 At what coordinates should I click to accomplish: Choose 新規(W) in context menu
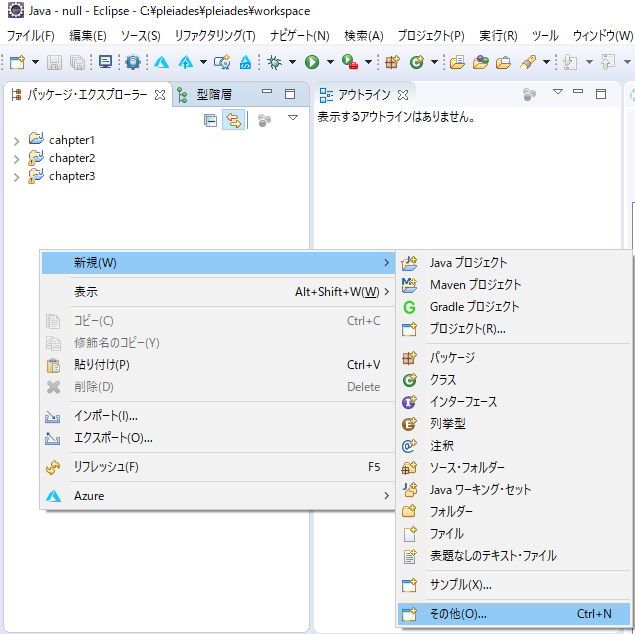tap(218, 263)
